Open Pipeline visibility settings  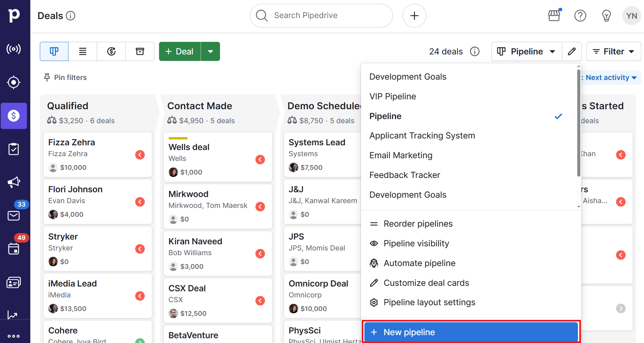coord(471,244)
